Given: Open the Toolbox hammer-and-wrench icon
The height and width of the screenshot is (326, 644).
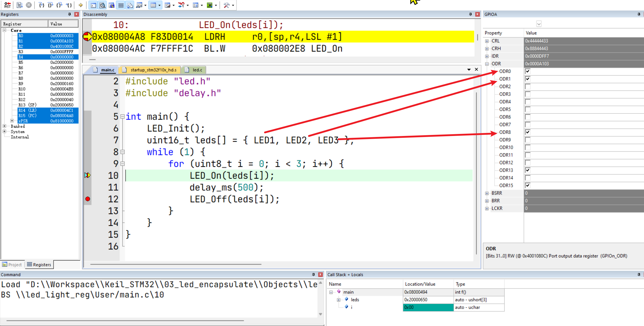Looking at the screenshot, I should (x=226, y=5).
